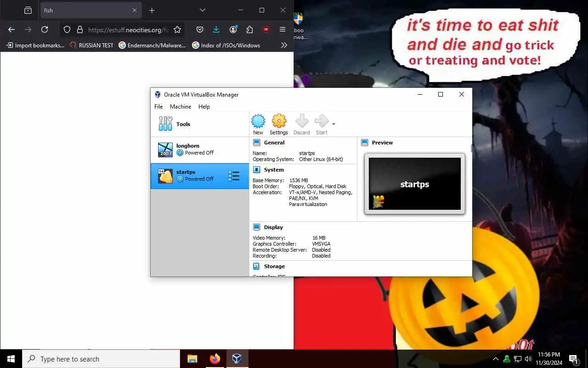Select Tools in the VirtualBox sidebar

click(x=200, y=124)
